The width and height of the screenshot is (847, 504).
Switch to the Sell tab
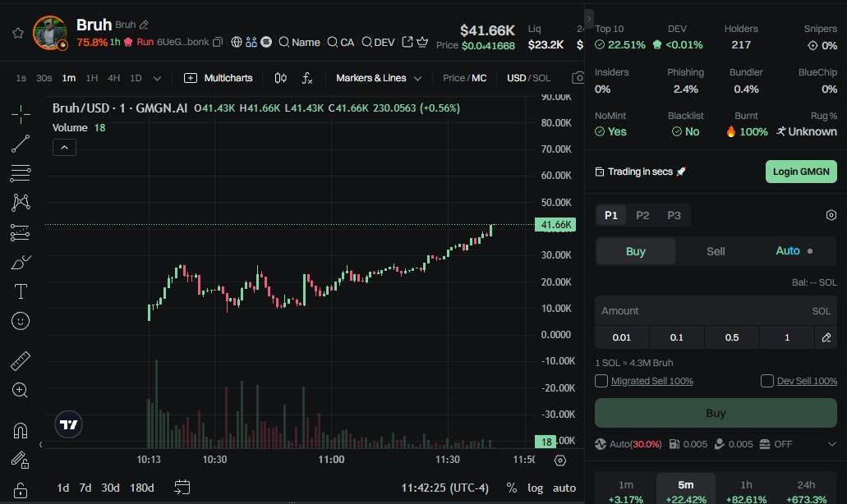pyautogui.click(x=716, y=251)
